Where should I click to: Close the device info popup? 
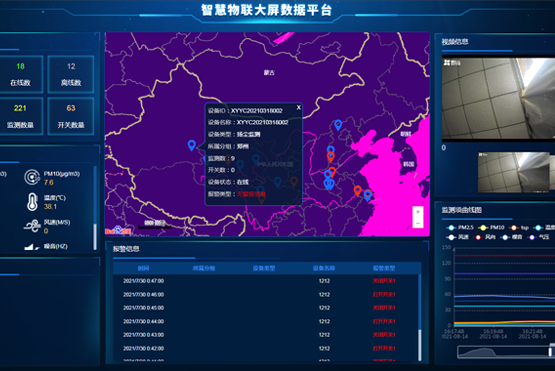tap(298, 107)
